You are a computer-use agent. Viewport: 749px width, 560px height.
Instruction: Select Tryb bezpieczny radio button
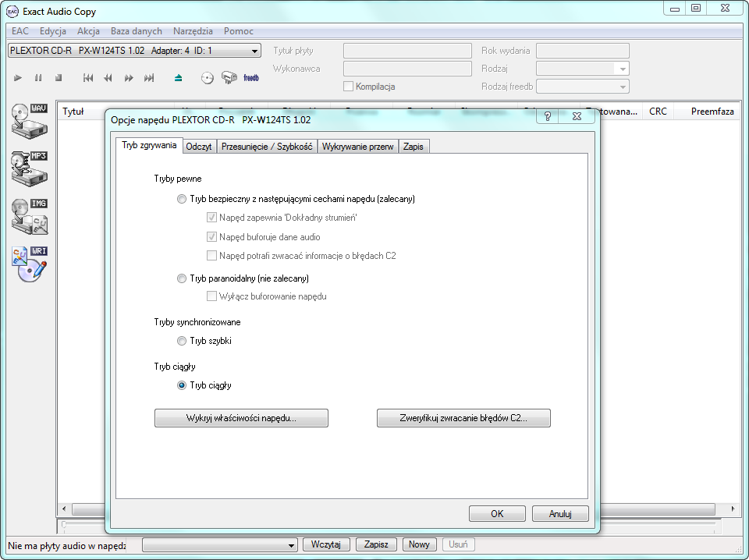click(x=182, y=199)
